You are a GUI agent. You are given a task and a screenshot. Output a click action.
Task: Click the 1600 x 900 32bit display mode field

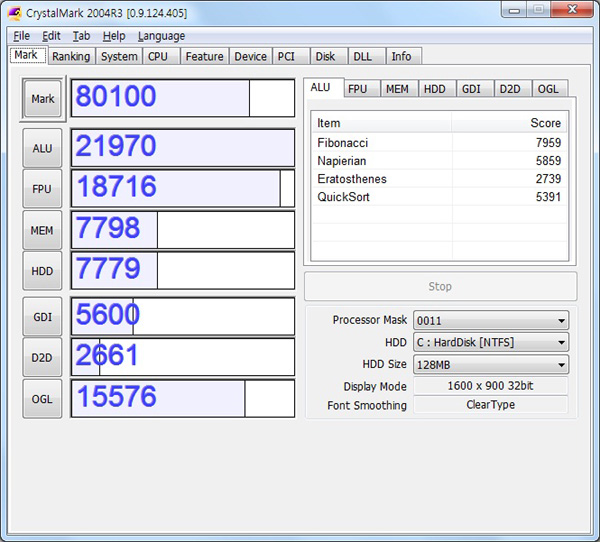click(x=491, y=386)
